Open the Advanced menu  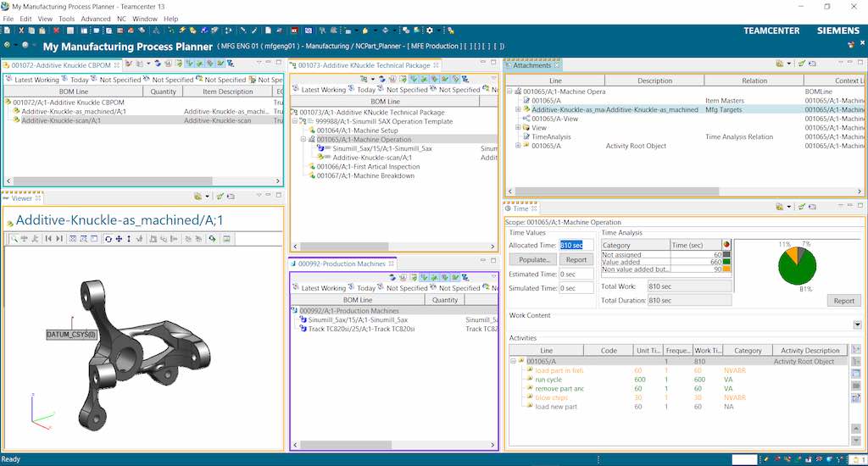point(96,19)
